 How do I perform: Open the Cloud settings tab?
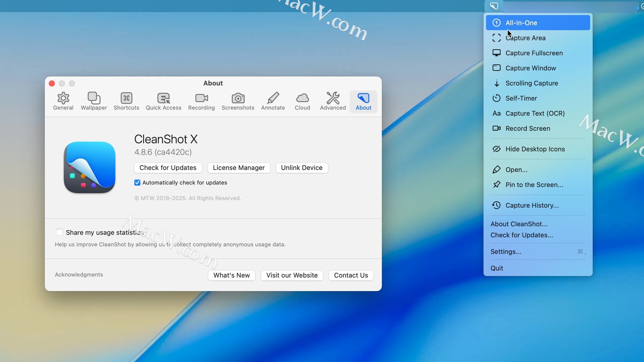[x=302, y=101]
